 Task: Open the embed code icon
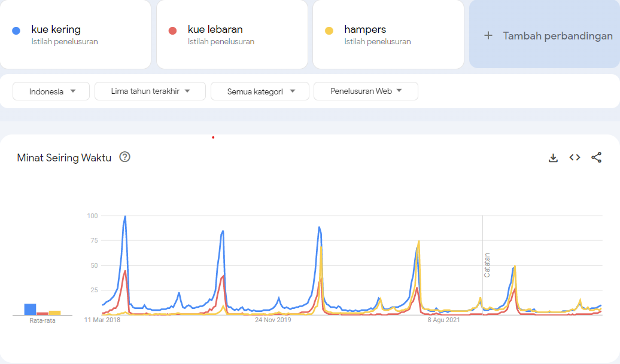(575, 157)
